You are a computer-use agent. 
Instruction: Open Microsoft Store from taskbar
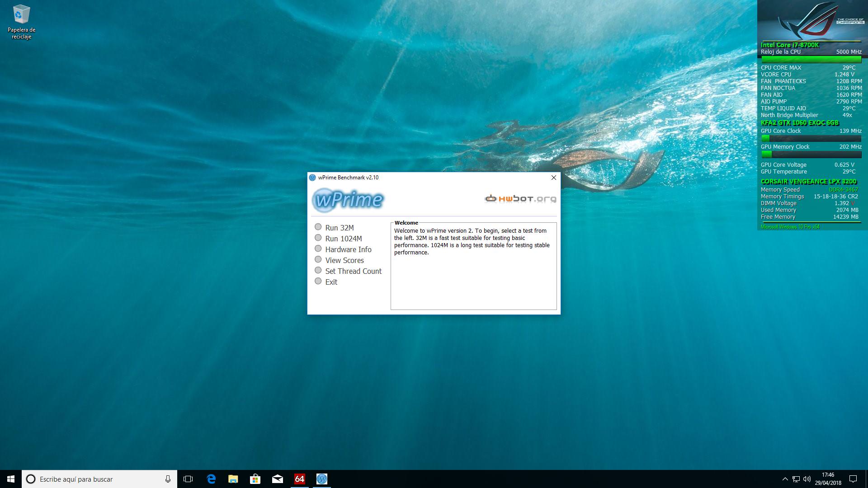[x=255, y=479]
